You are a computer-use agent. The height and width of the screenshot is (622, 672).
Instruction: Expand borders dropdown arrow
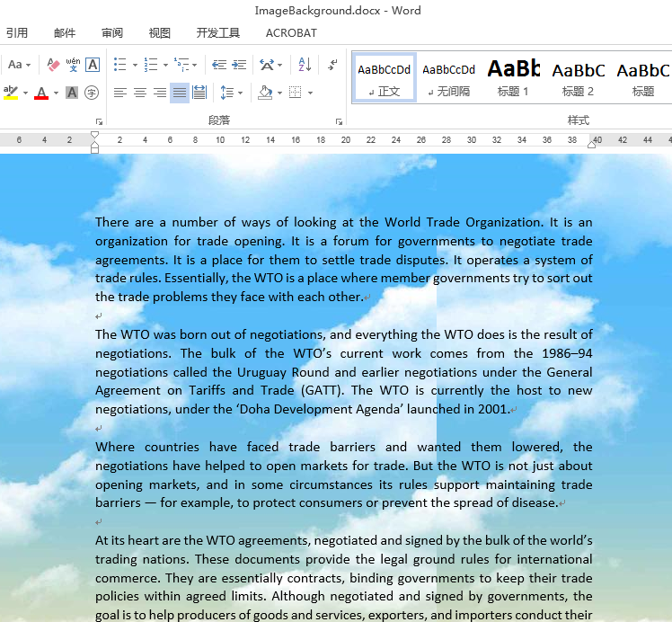310,93
